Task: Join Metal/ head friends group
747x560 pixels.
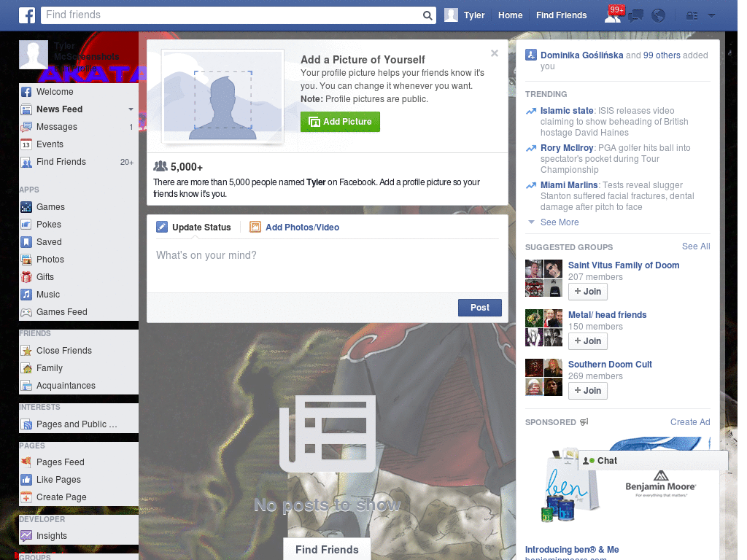Action: pyautogui.click(x=588, y=341)
